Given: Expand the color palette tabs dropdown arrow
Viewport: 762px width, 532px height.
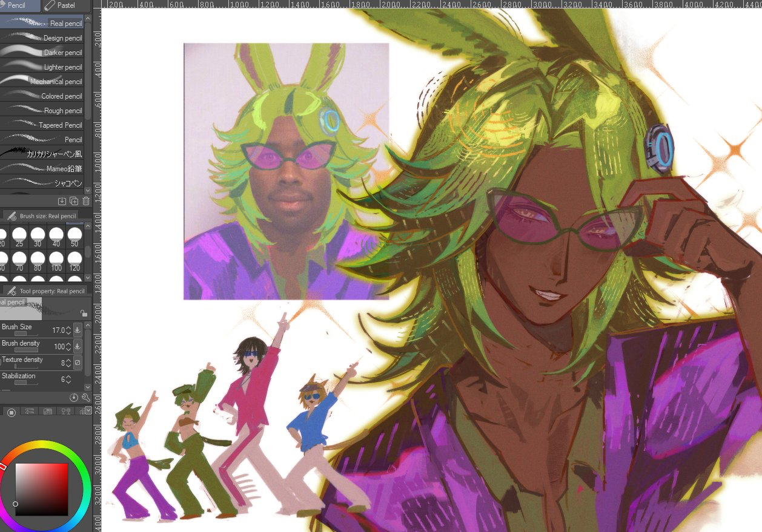Looking at the screenshot, I should [88, 410].
